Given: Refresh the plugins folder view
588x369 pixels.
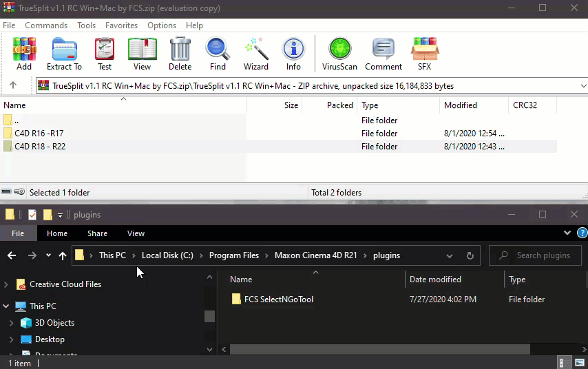Looking at the screenshot, I should tap(470, 255).
